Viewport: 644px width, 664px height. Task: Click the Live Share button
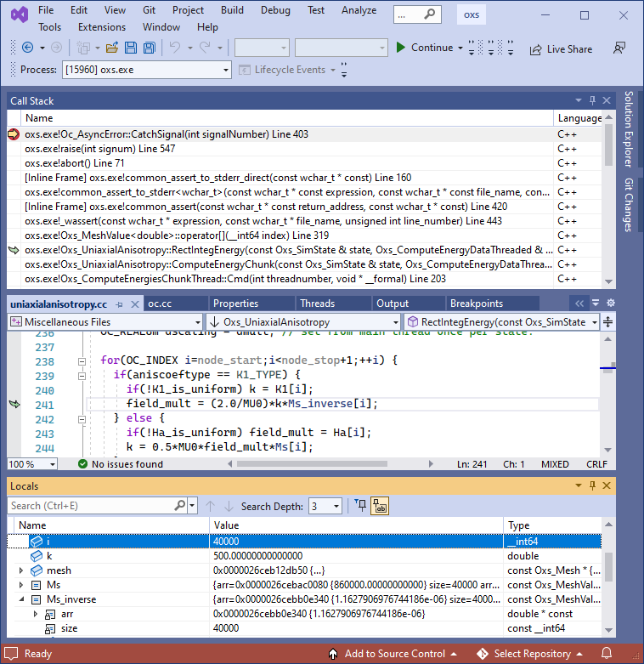pos(561,49)
